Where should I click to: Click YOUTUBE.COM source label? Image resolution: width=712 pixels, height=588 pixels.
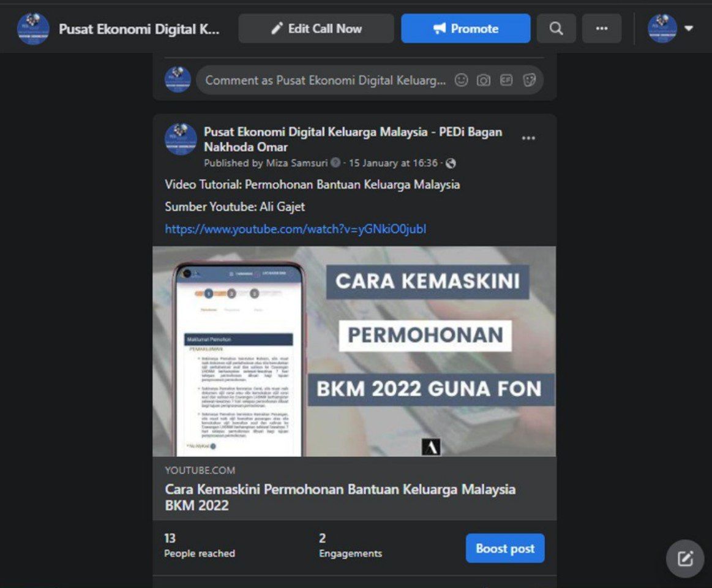(x=200, y=470)
